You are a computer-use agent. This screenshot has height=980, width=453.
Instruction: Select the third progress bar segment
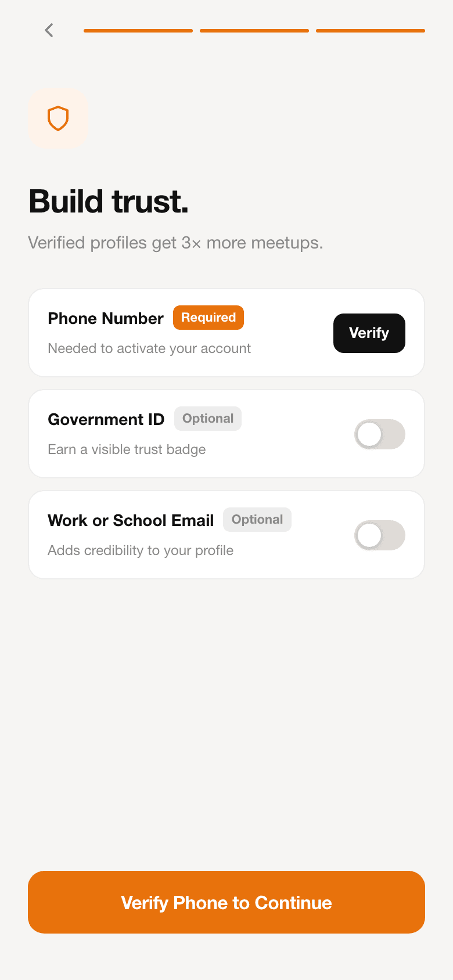371,31
